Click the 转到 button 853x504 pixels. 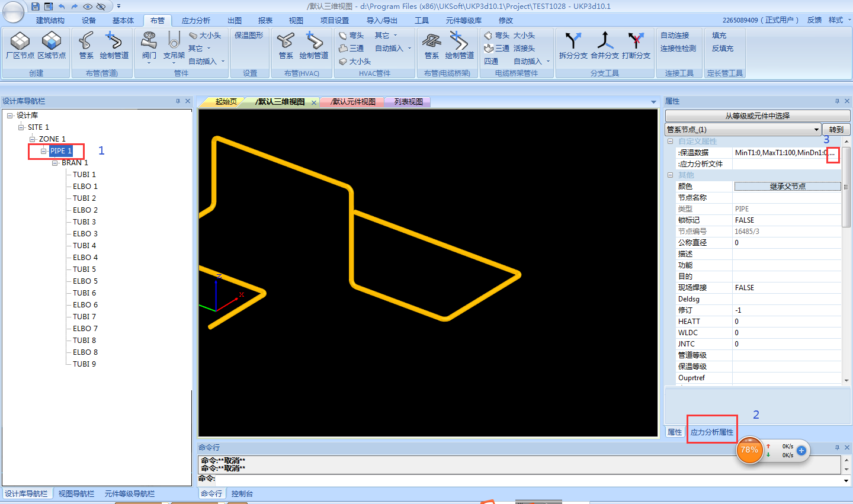point(836,130)
